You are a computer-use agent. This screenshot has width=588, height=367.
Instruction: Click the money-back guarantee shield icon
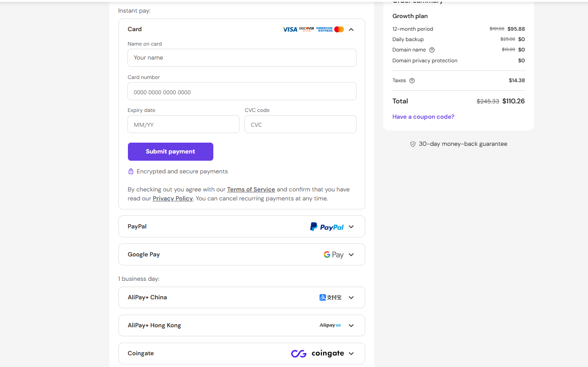click(x=413, y=144)
